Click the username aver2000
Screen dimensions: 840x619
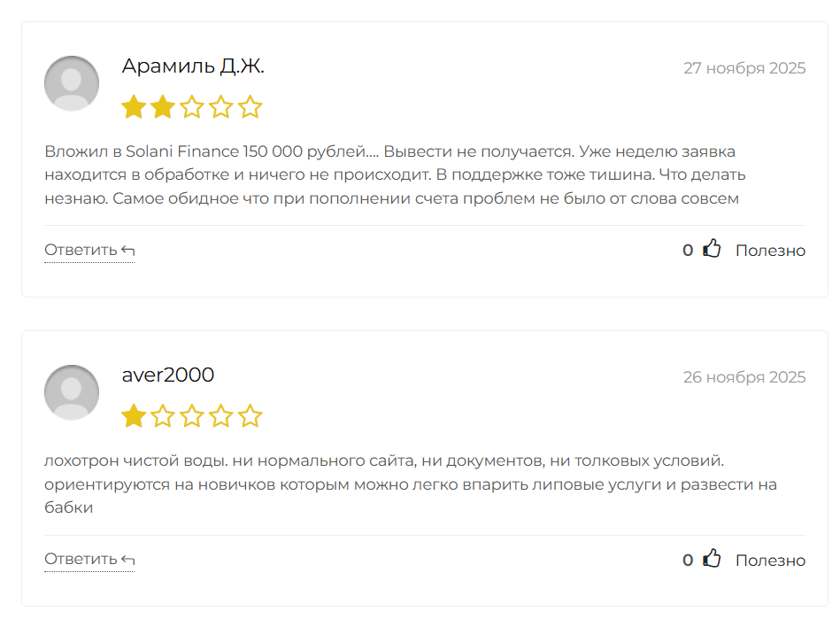168,375
